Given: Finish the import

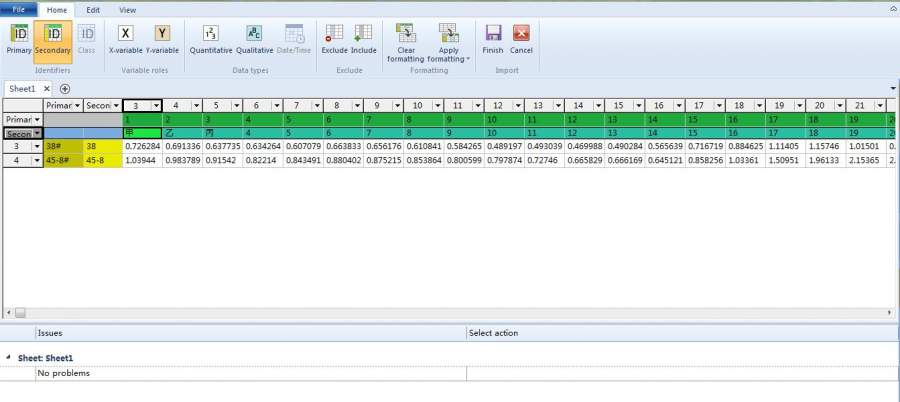Looking at the screenshot, I should 492,40.
